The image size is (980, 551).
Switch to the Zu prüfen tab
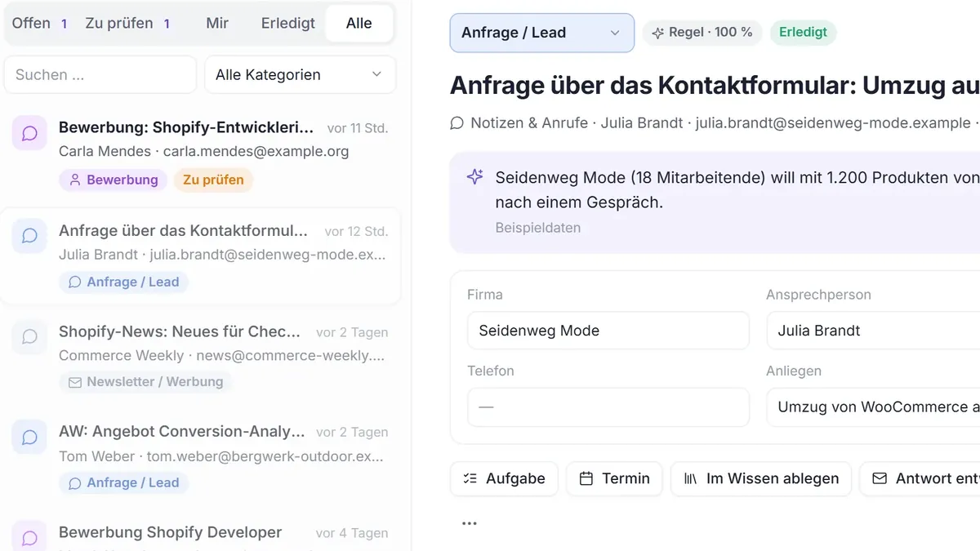(128, 23)
